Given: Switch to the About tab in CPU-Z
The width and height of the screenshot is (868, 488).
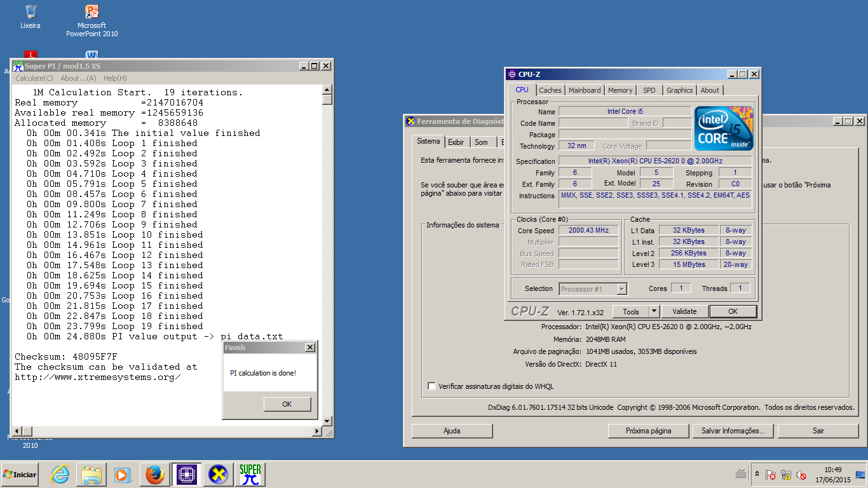Looking at the screenshot, I should point(710,90).
